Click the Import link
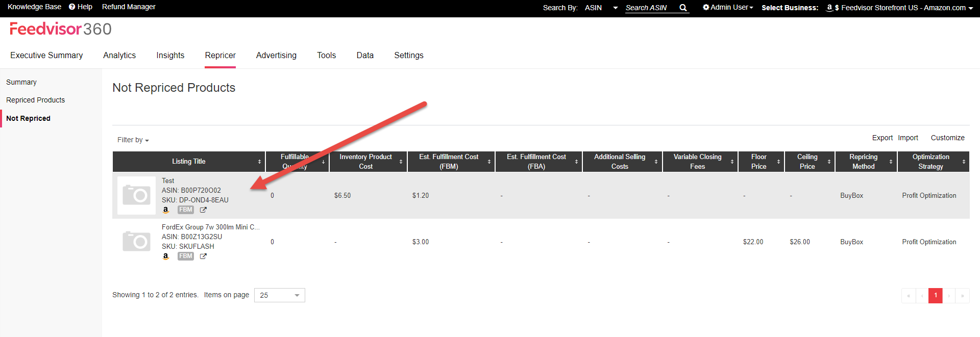The image size is (980, 337). [x=908, y=138]
